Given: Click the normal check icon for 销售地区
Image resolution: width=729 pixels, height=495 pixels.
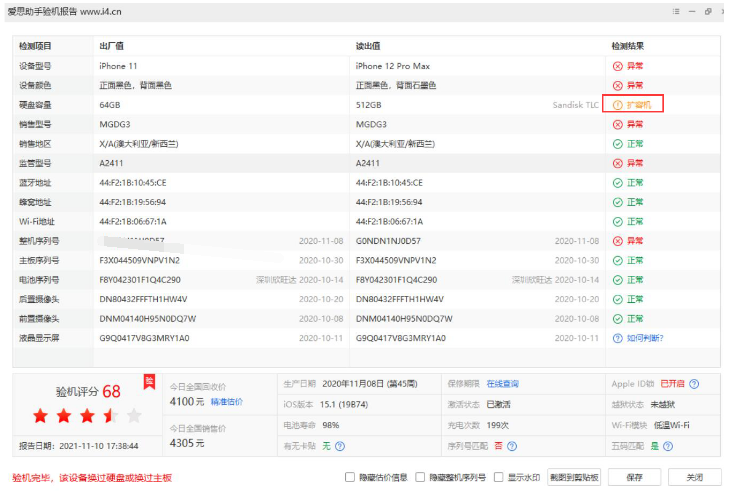Looking at the screenshot, I should 617,144.
